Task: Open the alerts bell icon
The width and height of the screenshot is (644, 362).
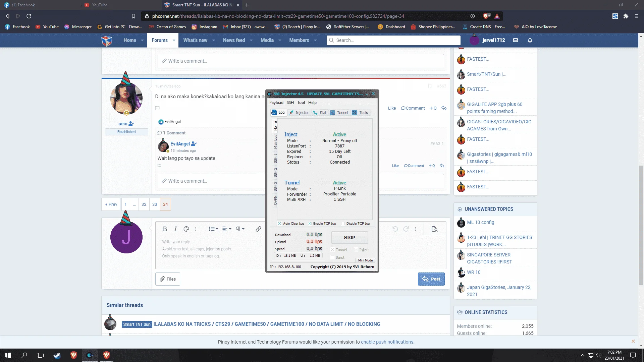Action: pyautogui.click(x=530, y=40)
